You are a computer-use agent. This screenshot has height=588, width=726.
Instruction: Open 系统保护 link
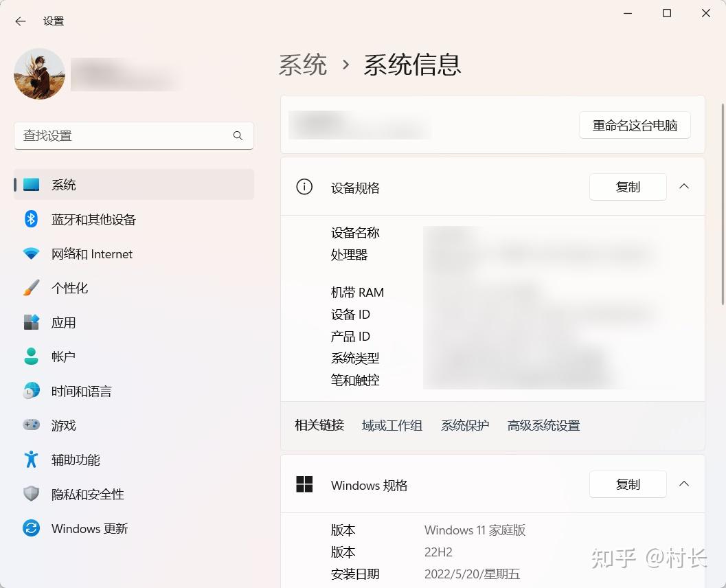(x=465, y=425)
